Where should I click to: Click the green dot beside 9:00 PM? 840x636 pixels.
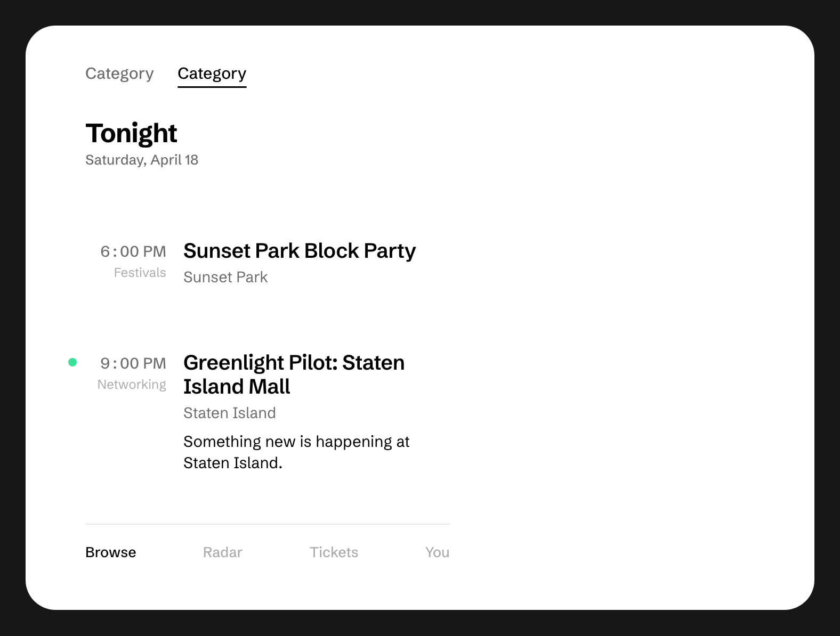tap(72, 362)
